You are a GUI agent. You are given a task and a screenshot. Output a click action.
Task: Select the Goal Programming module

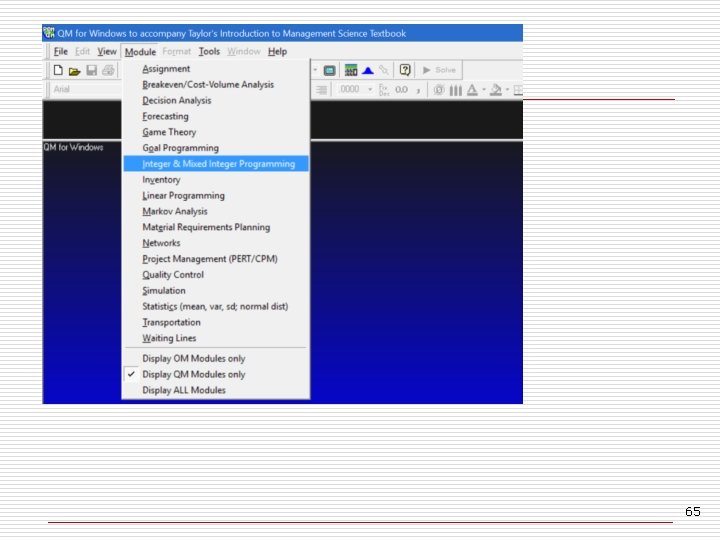click(216, 148)
